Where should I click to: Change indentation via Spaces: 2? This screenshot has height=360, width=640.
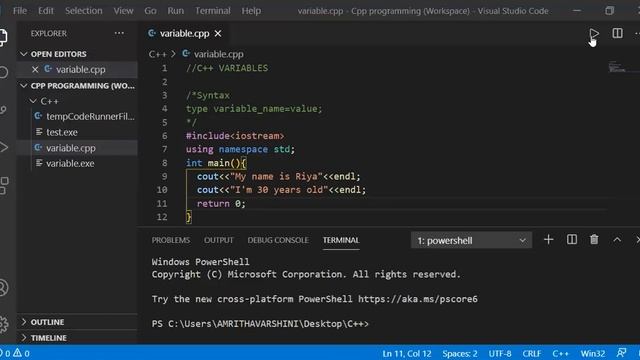tap(460, 353)
